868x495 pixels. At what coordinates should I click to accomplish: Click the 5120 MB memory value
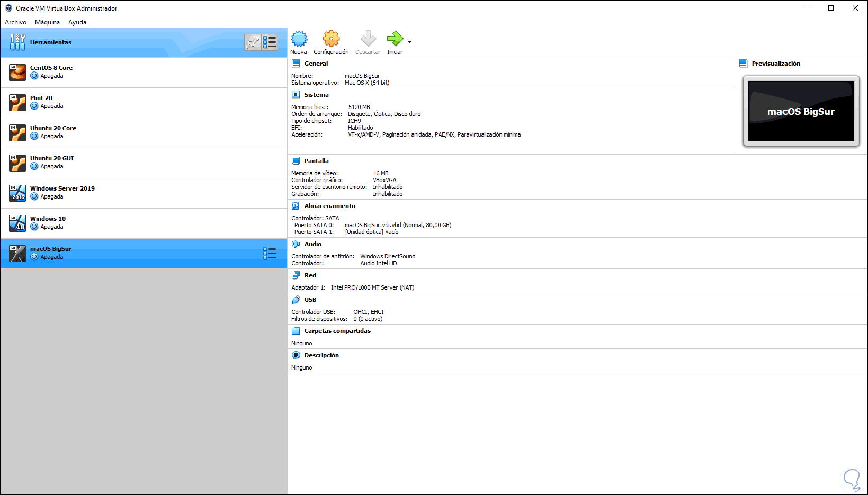359,107
